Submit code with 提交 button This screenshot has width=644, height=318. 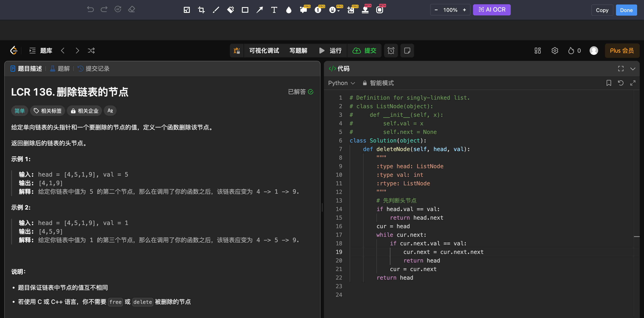click(x=364, y=51)
